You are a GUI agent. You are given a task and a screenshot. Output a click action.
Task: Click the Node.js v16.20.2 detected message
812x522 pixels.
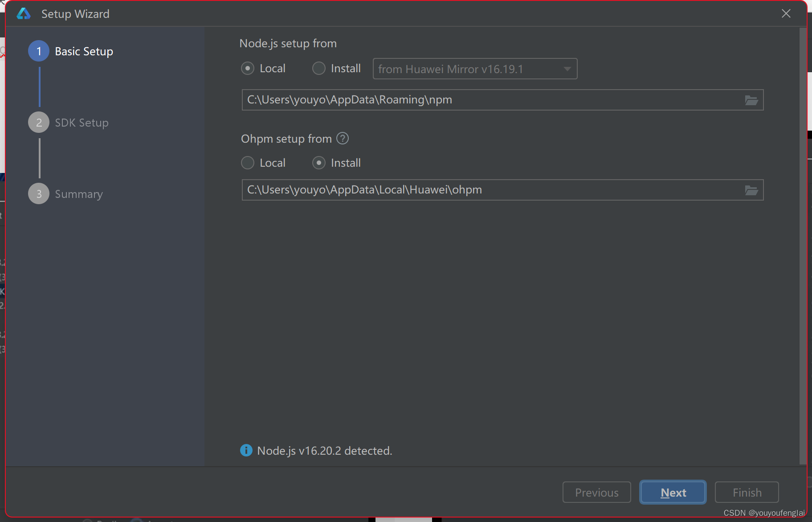325,451
